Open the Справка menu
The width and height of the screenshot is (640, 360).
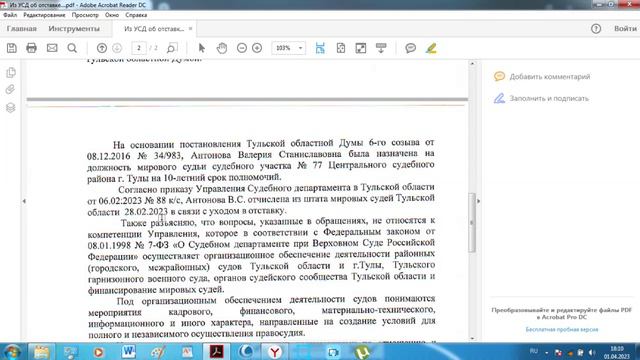click(136, 15)
